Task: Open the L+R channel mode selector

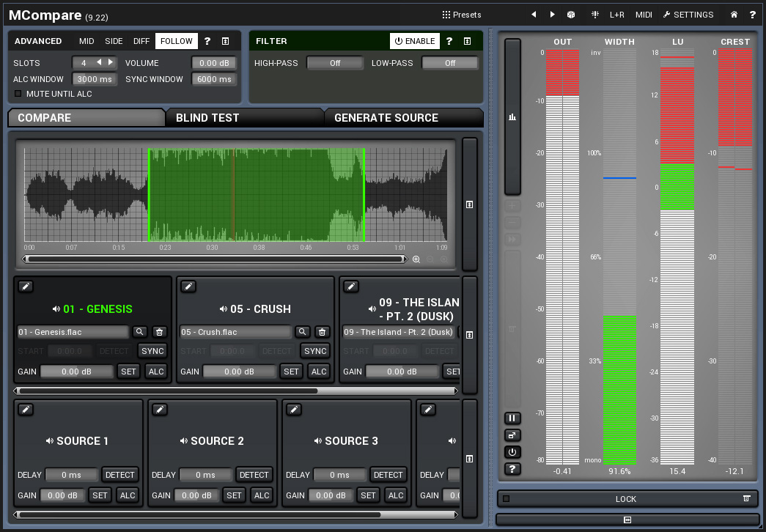Action: click(616, 15)
